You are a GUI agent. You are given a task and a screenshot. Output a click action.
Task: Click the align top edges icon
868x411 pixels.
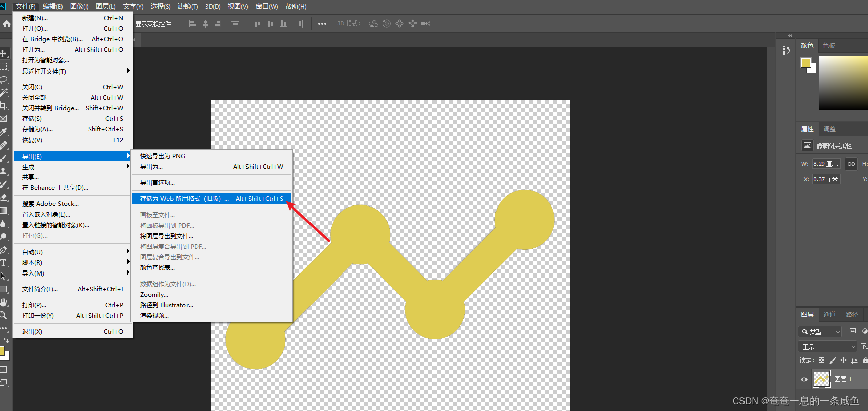257,24
